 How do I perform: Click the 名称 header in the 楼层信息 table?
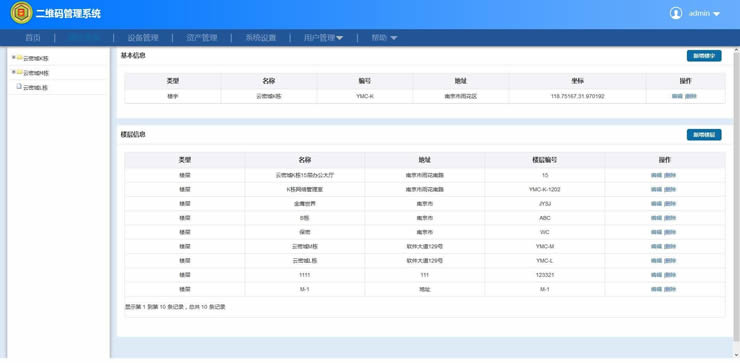[304, 160]
